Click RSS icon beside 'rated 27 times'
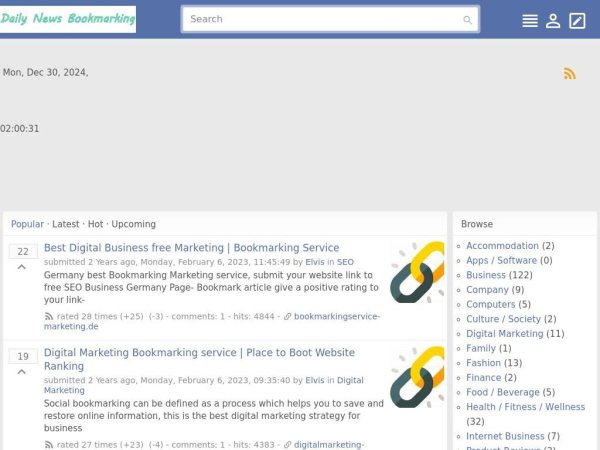The image size is (600, 450). click(x=49, y=445)
